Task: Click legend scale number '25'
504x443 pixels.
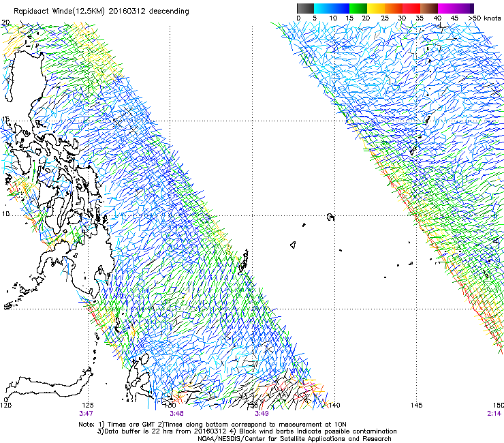Action: [385, 18]
